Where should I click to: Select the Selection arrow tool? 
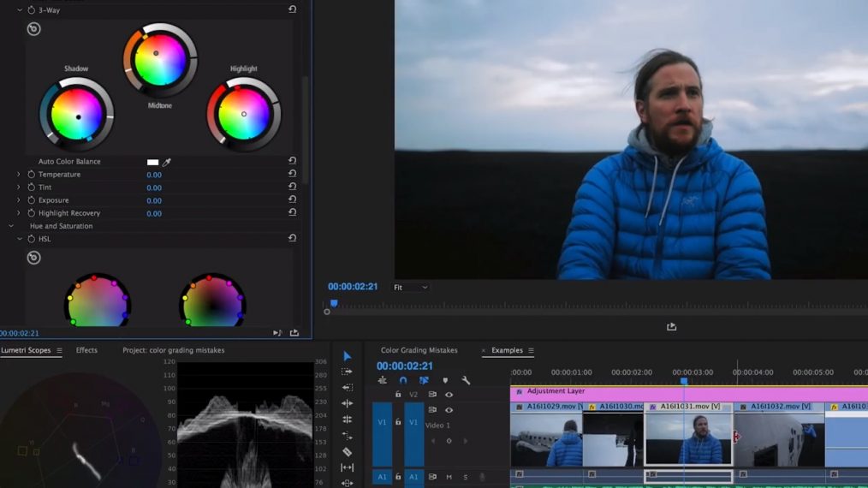[347, 355]
